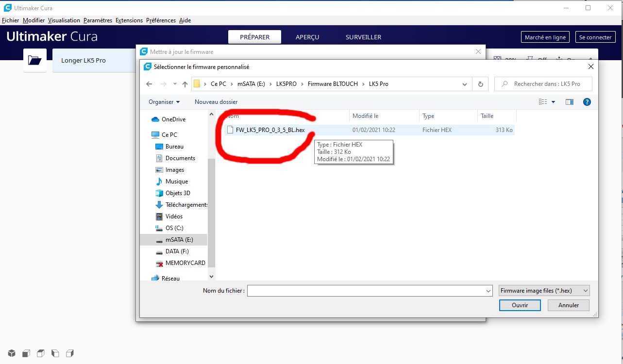623x364 pixels.
Task: Click the Se connecter button
Action: [595, 37]
